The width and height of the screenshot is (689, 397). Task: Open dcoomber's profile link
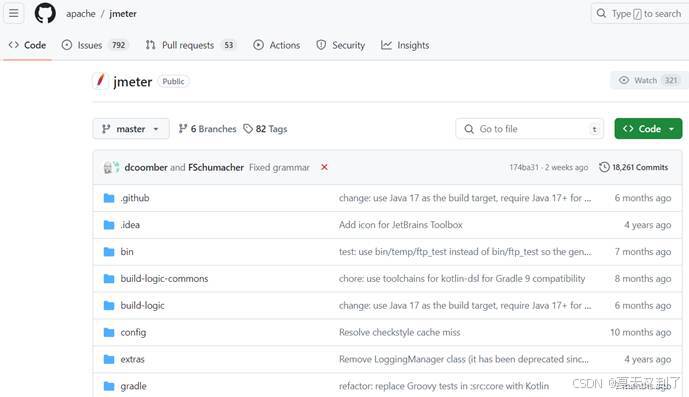pyautogui.click(x=146, y=168)
